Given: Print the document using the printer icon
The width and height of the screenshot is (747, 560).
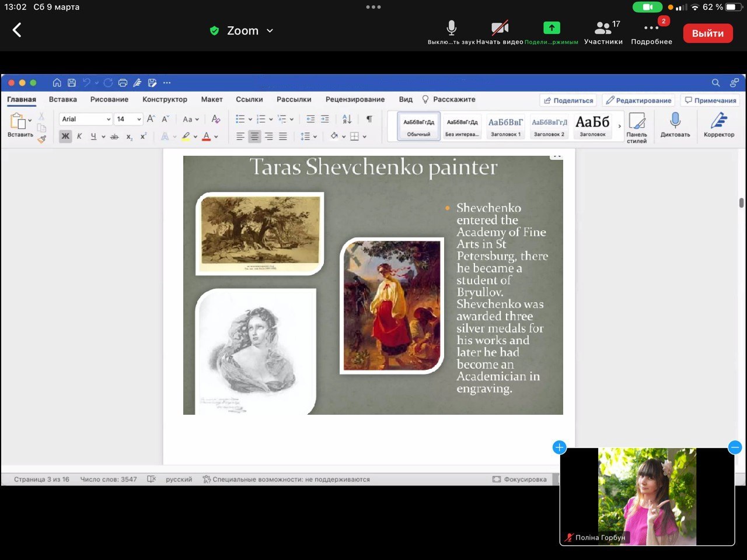Looking at the screenshot, I should [x=123, y=83].
